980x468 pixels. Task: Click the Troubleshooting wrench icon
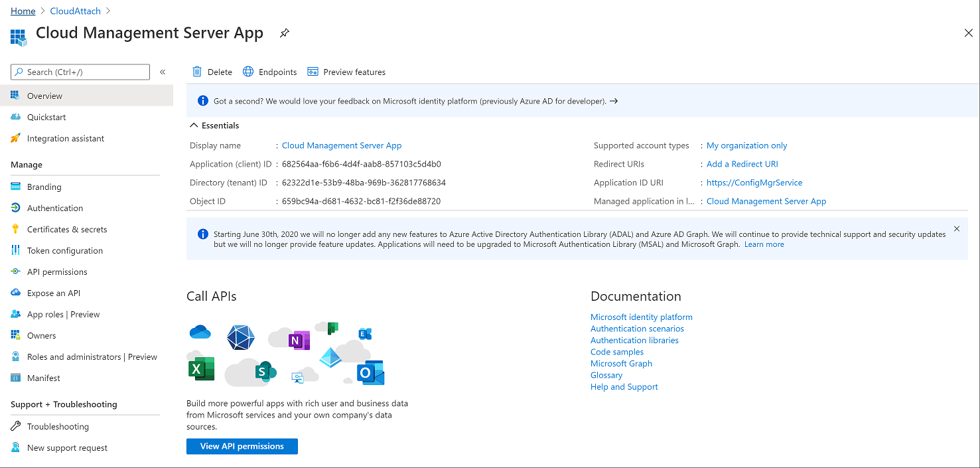click(15, 426)
